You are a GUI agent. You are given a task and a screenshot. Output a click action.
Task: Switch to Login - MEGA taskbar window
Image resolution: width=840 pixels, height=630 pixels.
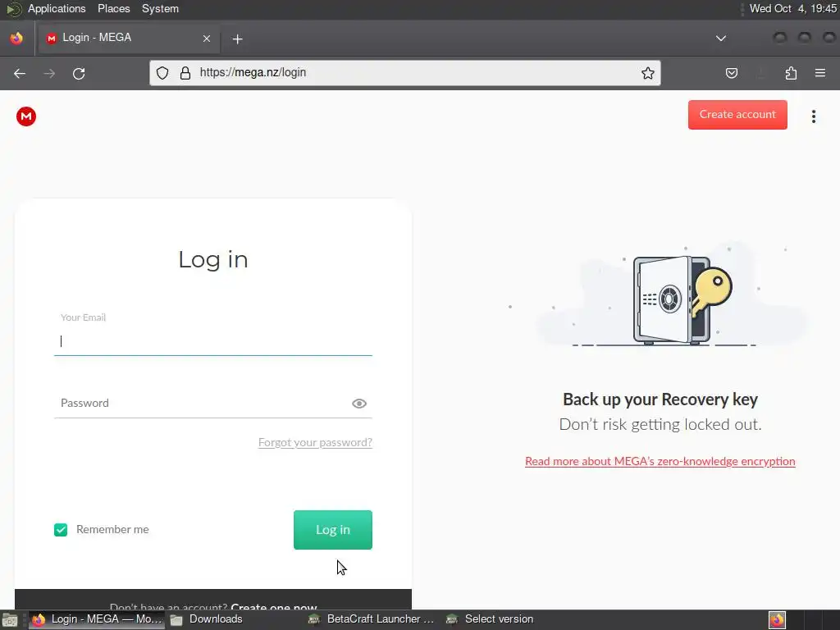[97, 620]
